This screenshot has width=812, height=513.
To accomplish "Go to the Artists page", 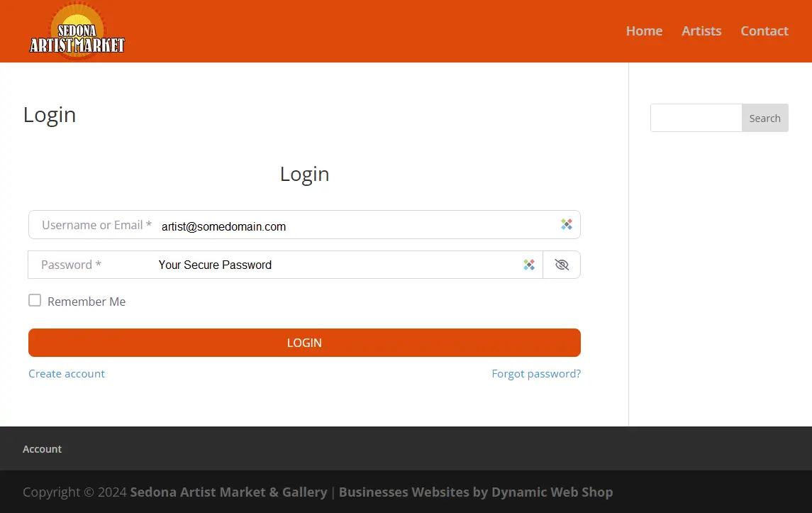I will [x=701, y=31].
